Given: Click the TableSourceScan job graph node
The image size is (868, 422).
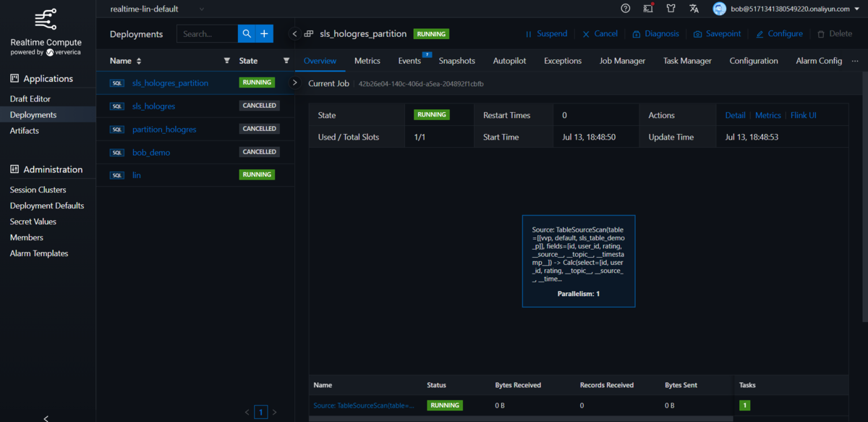Looking at the screenshot, I should 579,261.
